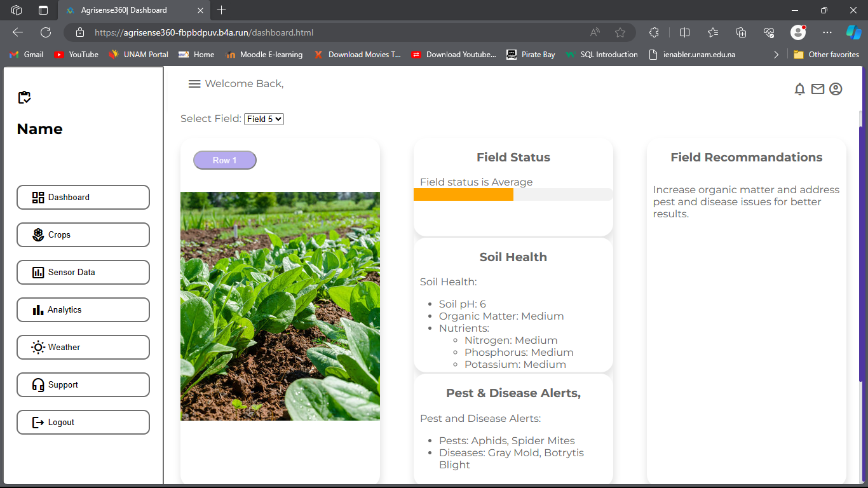The height and width of the screenshot is (488, 868).
Task: Click the spinach field crop image
Action: pos(280,306)
